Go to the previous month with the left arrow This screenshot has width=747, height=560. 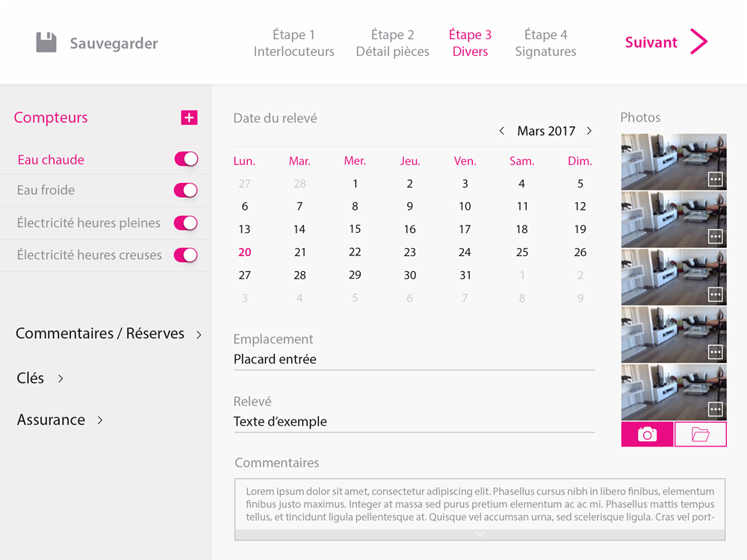pos(502,131)
